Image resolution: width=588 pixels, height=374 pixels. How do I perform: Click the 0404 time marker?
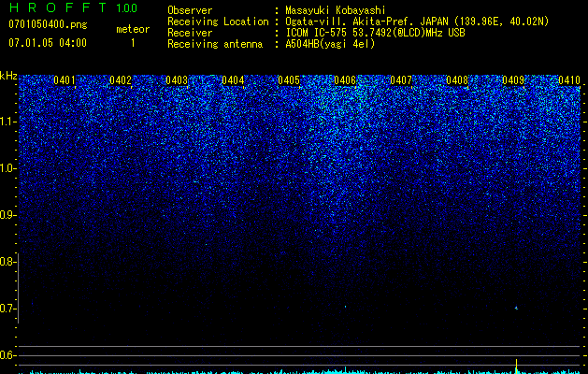point(233,80)
